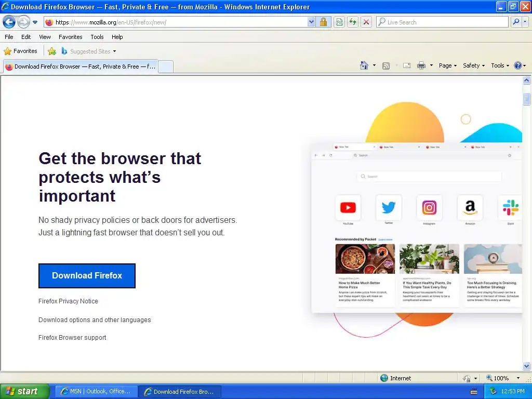
Task: Open the Tools menu in the menu bar
Action: pyautogui.click(x=97, y=37)
